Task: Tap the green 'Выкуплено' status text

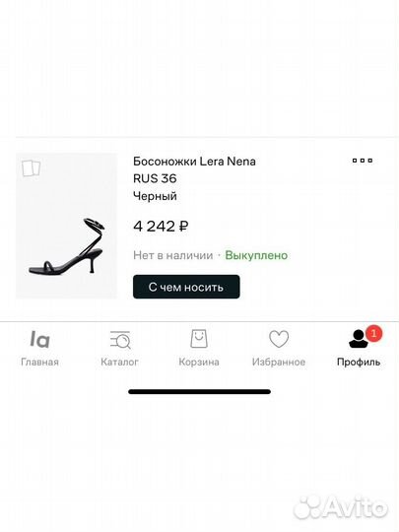Action: coord(256,255)
